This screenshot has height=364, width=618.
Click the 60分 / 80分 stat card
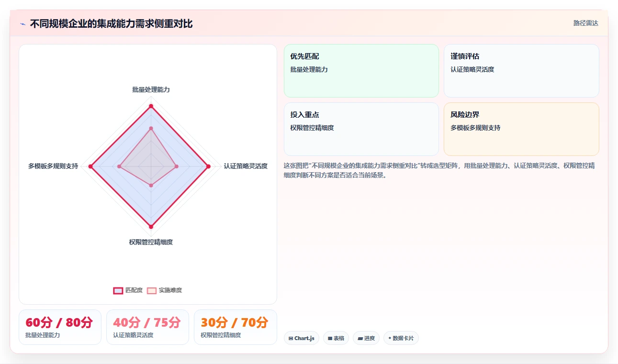click(x=60, y=327)
